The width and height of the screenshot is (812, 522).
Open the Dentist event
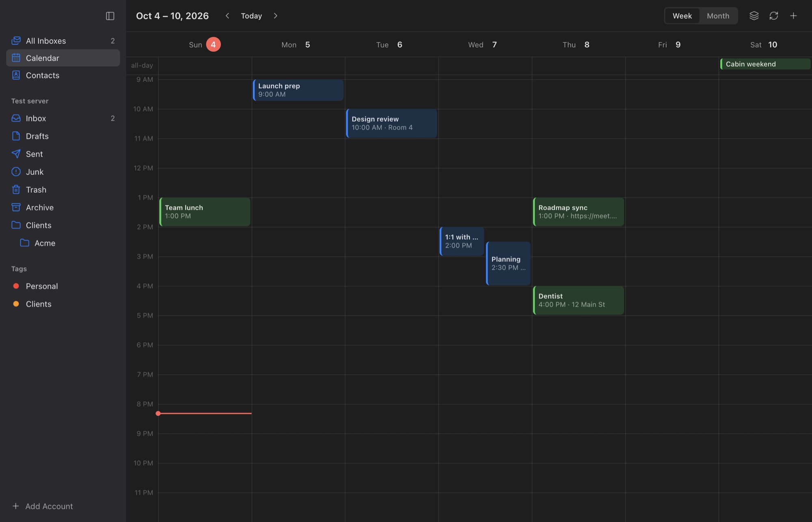pos(578,300)
